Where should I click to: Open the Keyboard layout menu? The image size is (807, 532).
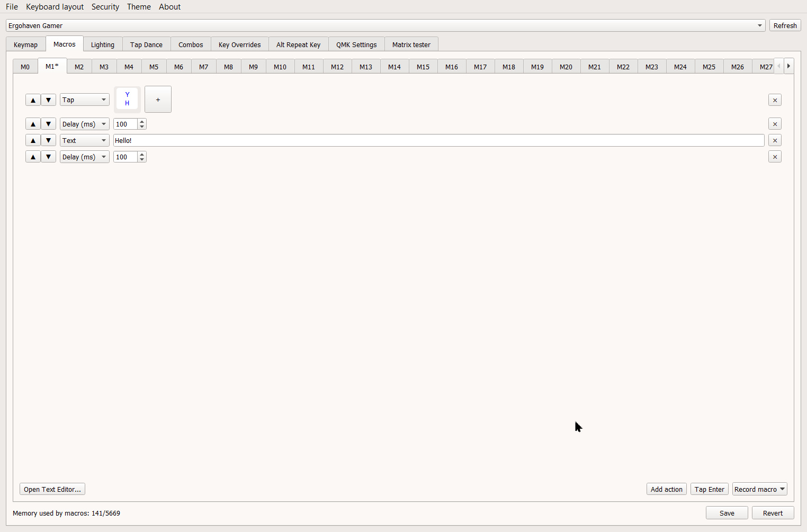click(55, 7)
